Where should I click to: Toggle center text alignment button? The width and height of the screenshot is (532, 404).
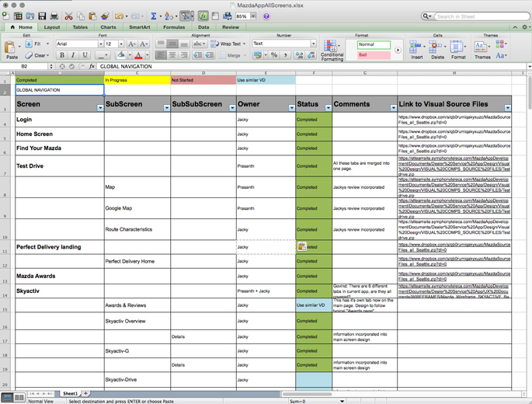pyautogui.click(x=172, y=55)
